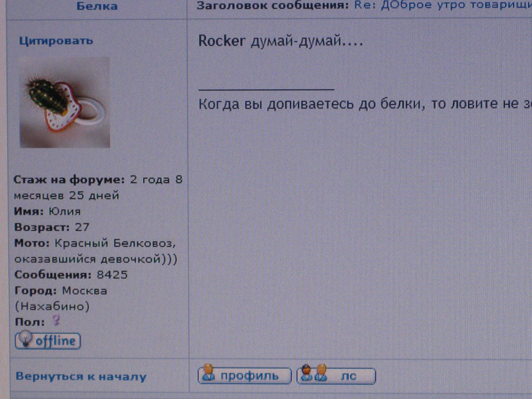Click the Стаж на форуме label
Screen dimensions: 532x399
[x=69, y=180]
